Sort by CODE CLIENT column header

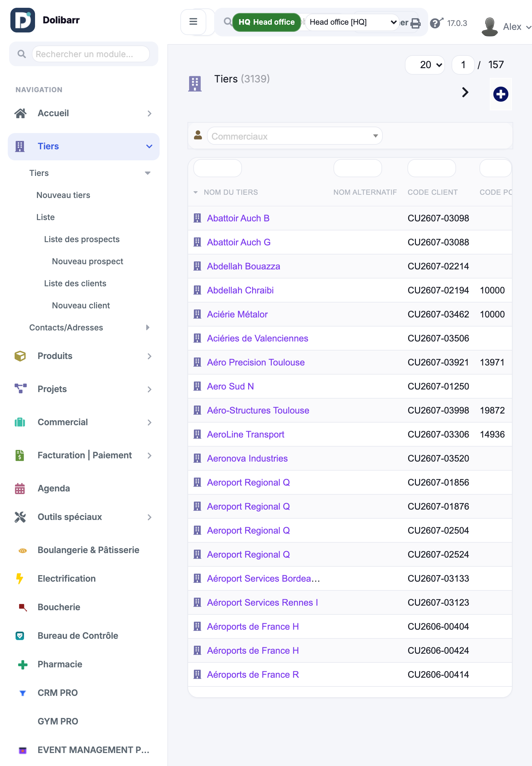pyautogui.click(x=432, y=192)
